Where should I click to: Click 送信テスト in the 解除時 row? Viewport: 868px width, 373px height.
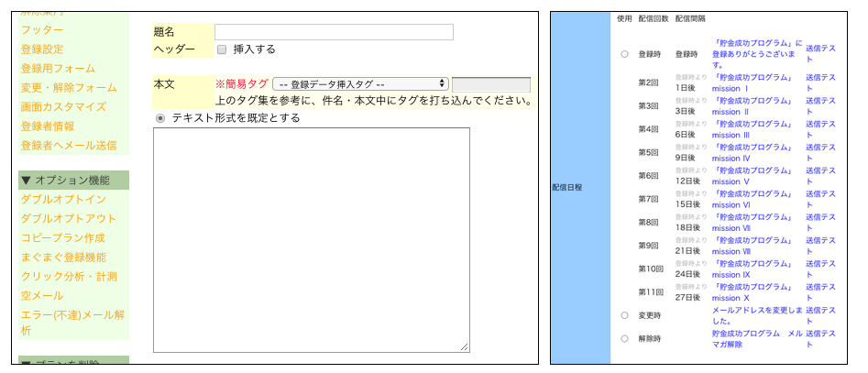click(820, 339)
